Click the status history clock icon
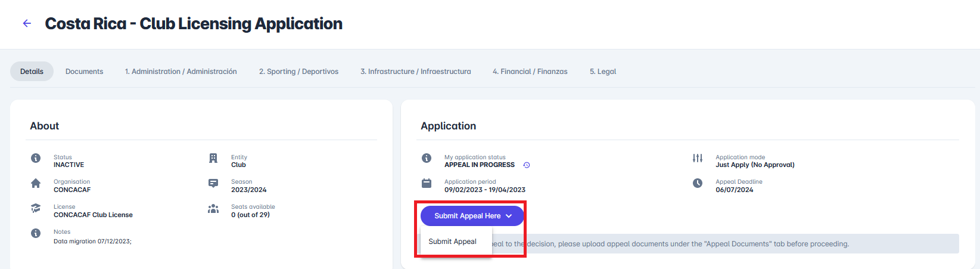This screenshot has width=980, height=269. click(x=527, y=165)
